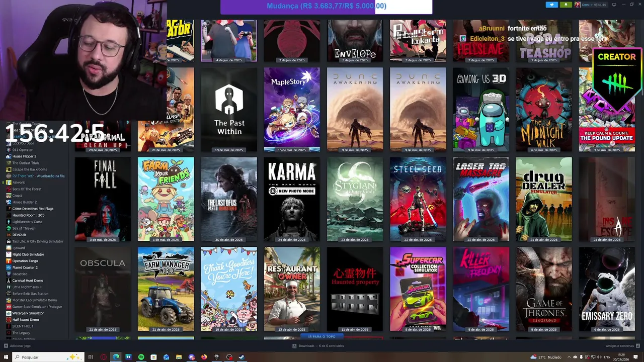This screenshot has width=644, height=362.
Task: Open Supercar Collection Simulator cover
Action: point(418,289)
